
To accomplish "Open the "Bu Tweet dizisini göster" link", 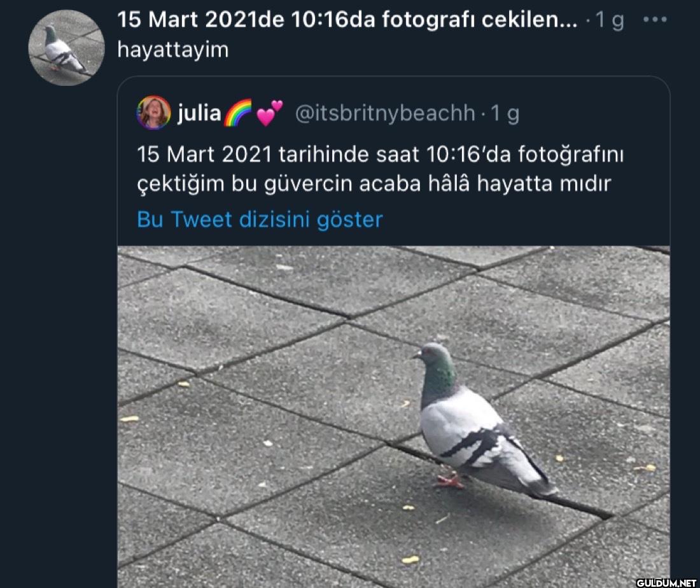I will pyautogui.click(x=260, y=220).
